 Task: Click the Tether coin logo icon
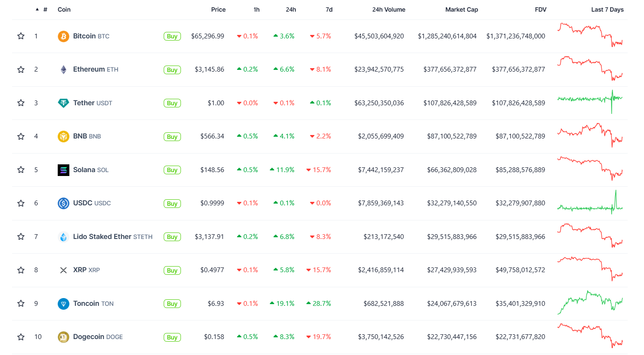tap(63, 103)
